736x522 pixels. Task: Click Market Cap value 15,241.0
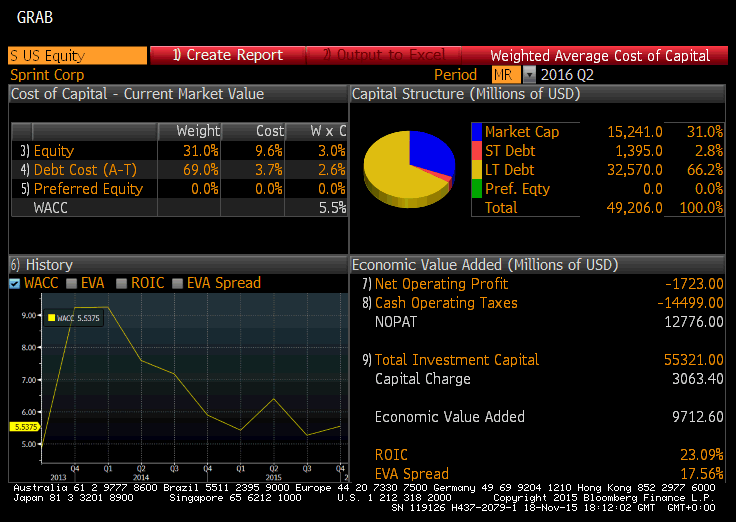pos(635,132)
